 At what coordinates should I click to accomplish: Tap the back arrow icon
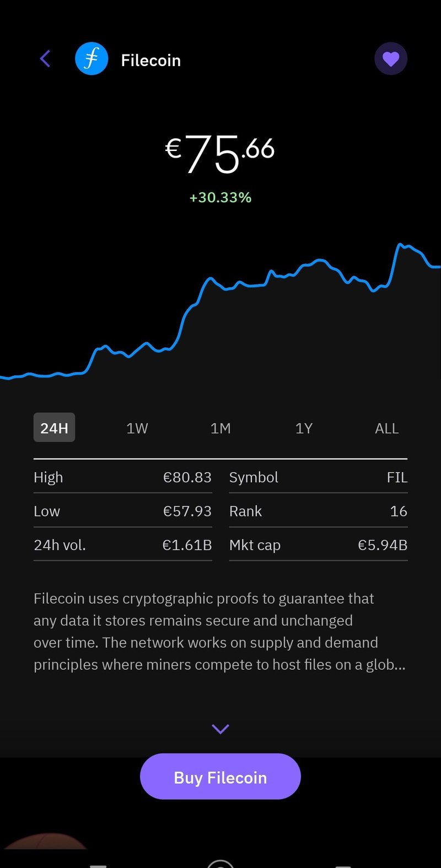[45, 59]
